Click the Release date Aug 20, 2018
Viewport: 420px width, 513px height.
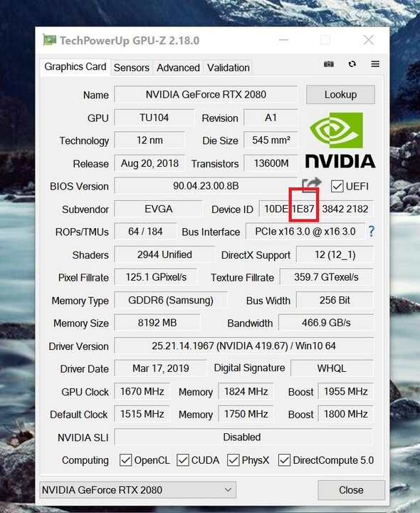pos(149,163)
